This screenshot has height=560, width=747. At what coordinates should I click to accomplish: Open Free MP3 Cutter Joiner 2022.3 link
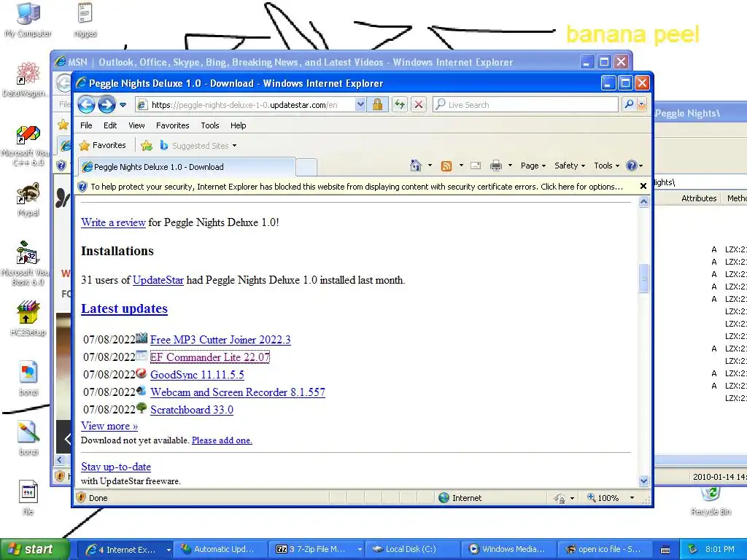[220, 340]
